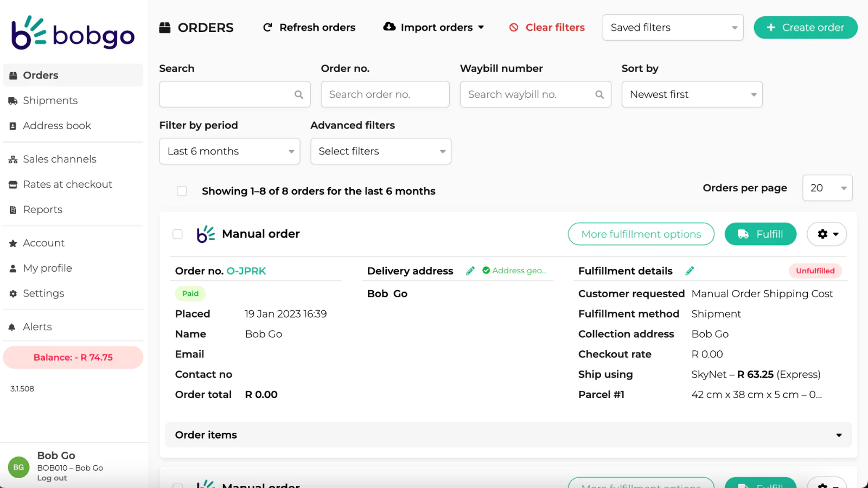Screen dimensions: 868x488
Task: Click the Create order button
Action: pyautogui.click(x=805, y=28)
